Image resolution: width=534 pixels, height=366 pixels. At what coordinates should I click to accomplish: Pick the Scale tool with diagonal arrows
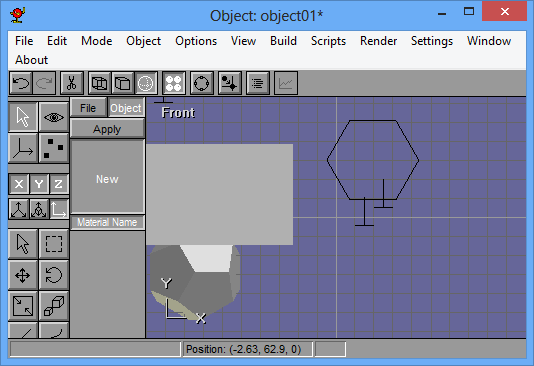click(23, 306)
